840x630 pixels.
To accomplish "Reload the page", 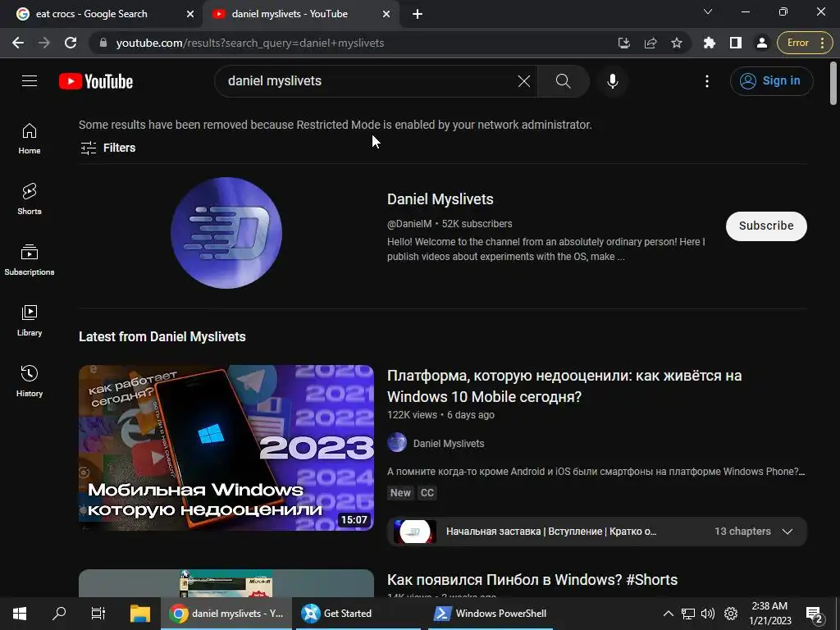I will [71, 43].
